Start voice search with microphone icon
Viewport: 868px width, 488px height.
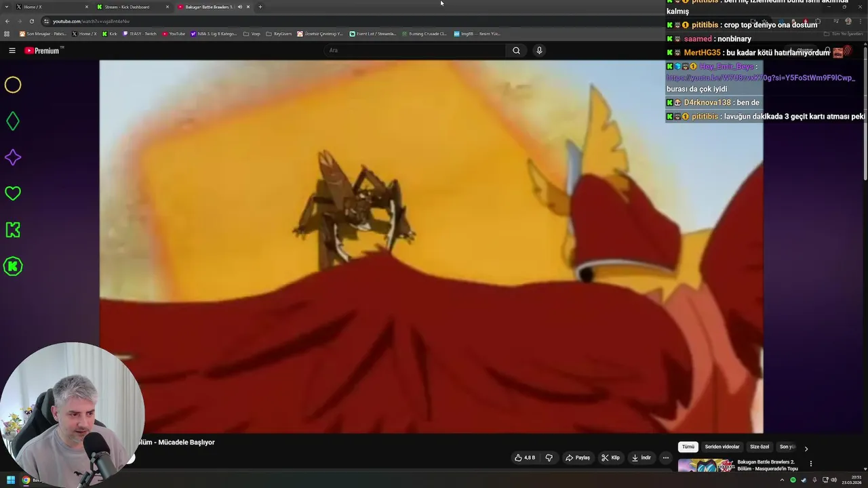(539, 50)
